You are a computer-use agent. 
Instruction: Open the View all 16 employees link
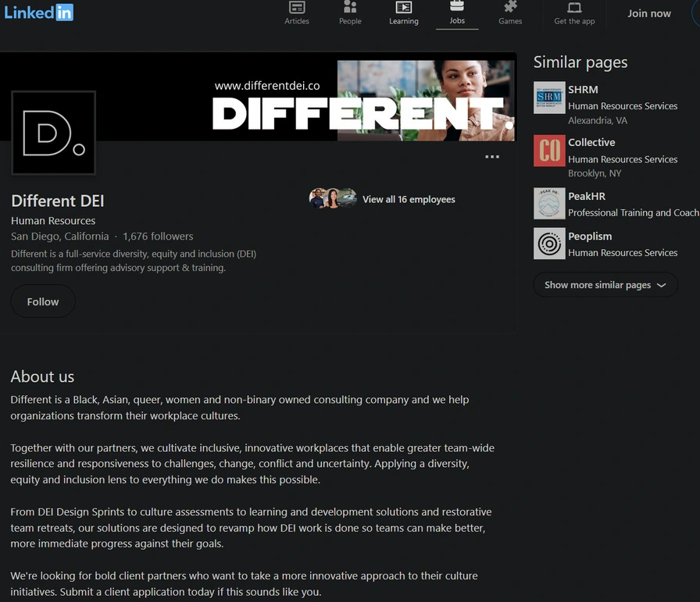point(409,199)
